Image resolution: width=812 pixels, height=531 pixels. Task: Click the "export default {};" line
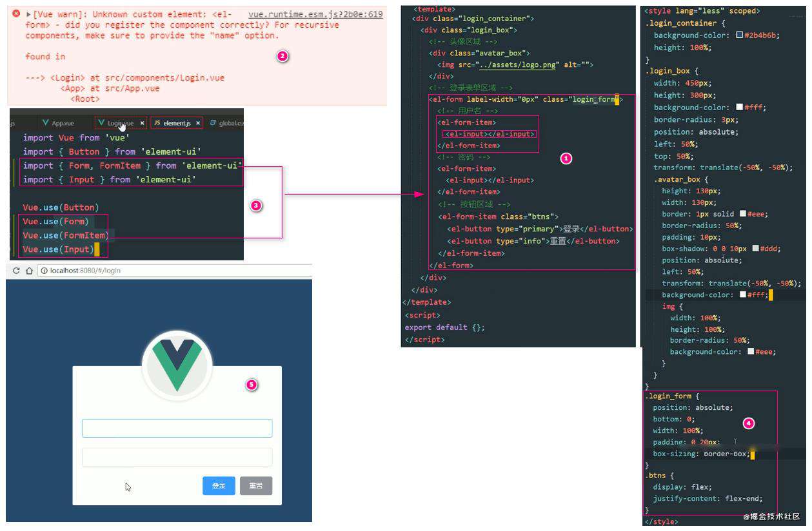(x=445, y=327)
